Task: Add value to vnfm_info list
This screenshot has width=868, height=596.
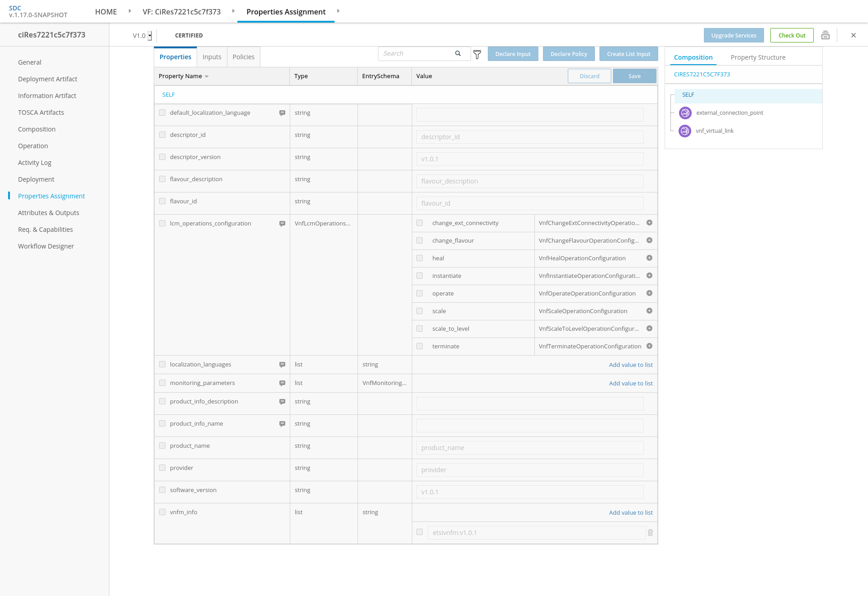Action: tap(631, 513)
